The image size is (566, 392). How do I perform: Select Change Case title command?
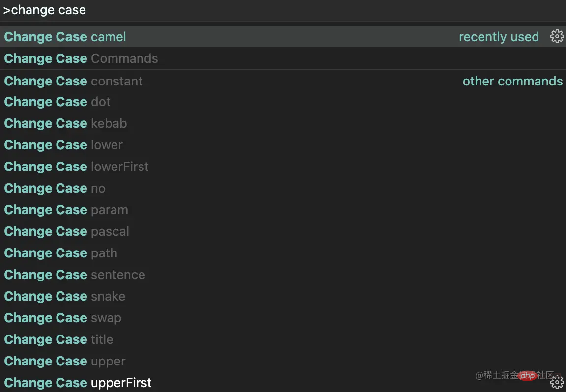point(59,339)
